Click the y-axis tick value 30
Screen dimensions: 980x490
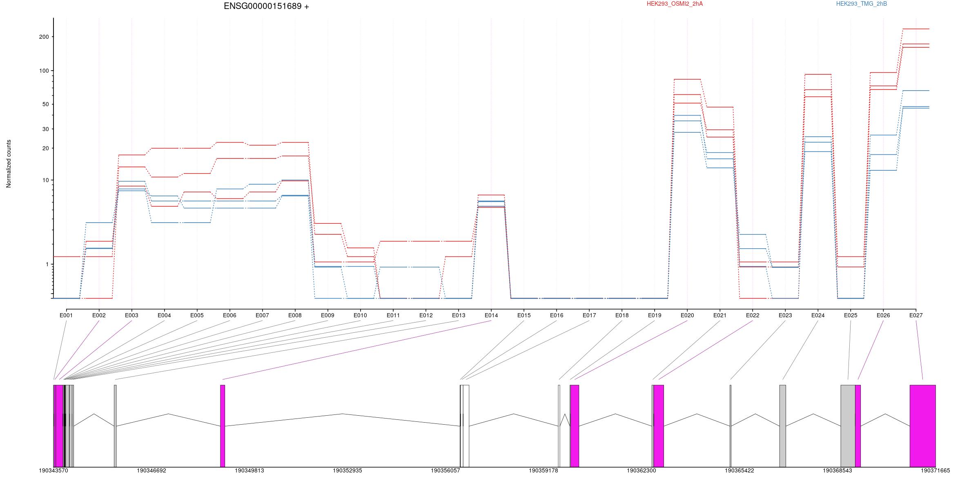click(x=45, y=129)
